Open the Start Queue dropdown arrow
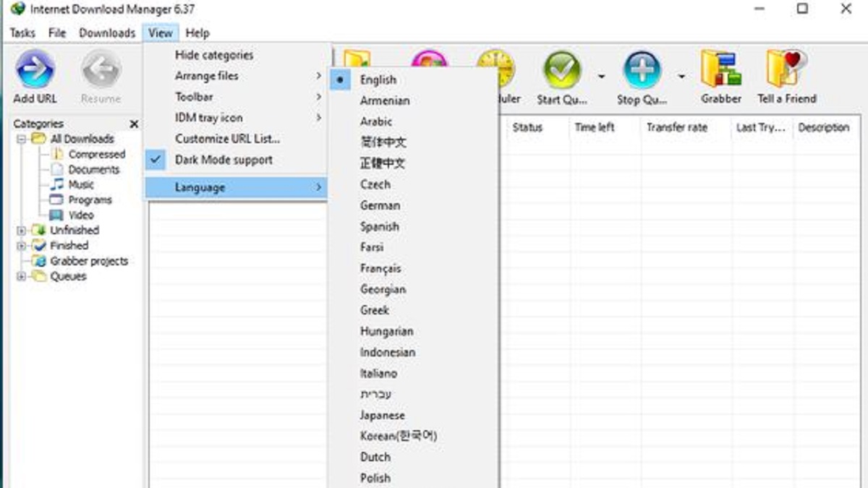Screen dimensions: 868x488 pos(601,76)
